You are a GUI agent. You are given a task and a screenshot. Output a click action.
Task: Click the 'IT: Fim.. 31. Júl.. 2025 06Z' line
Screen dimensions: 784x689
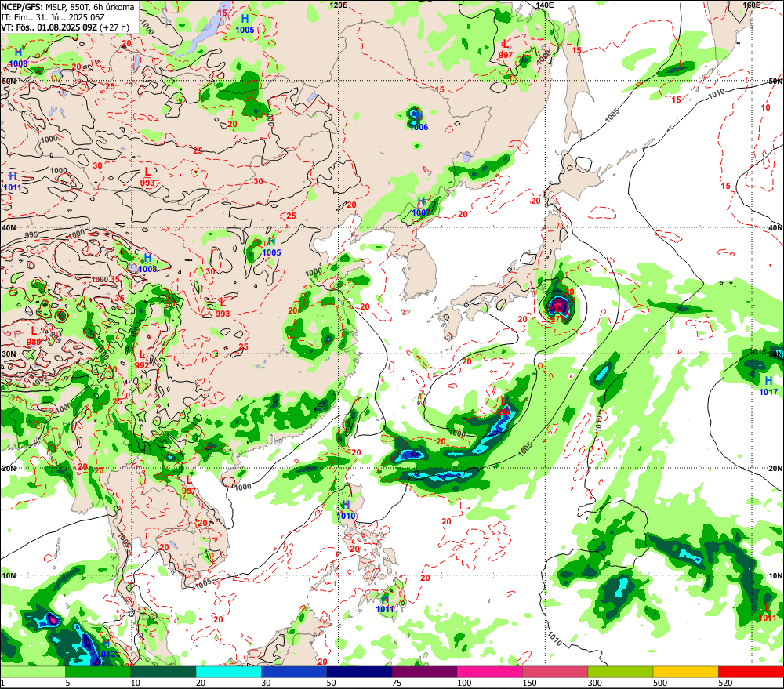point(53,17)
